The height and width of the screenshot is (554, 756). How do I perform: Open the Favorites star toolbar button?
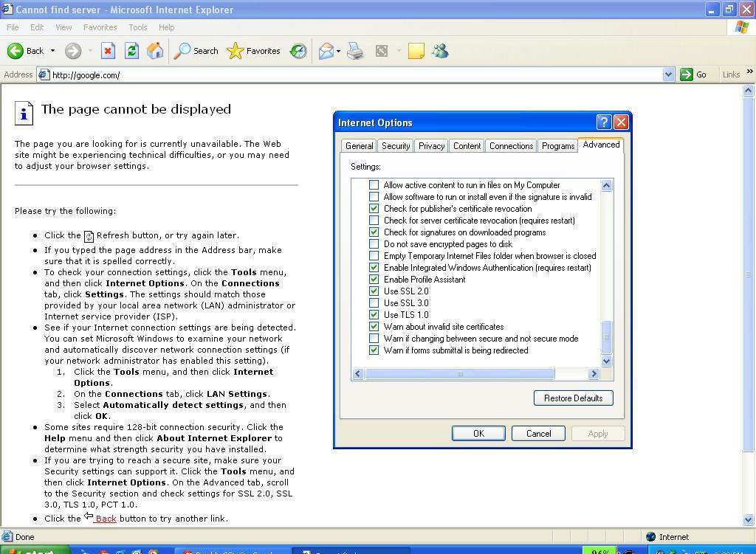[x=254, y=51]
